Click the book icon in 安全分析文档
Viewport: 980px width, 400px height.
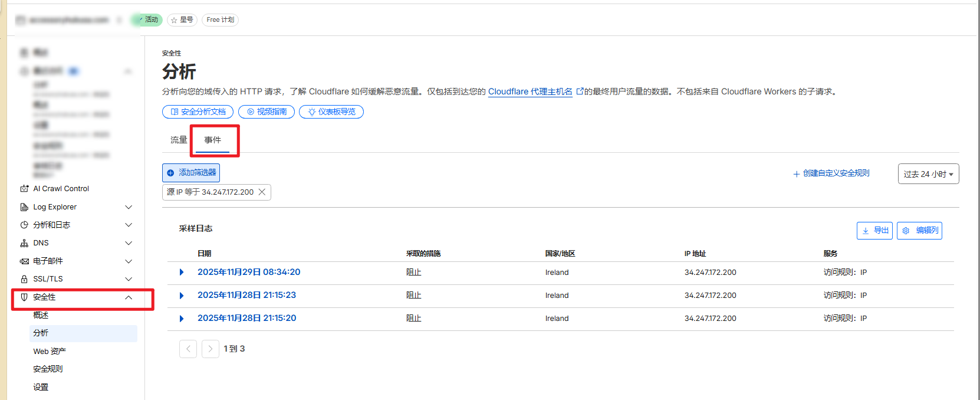[174, 112]
